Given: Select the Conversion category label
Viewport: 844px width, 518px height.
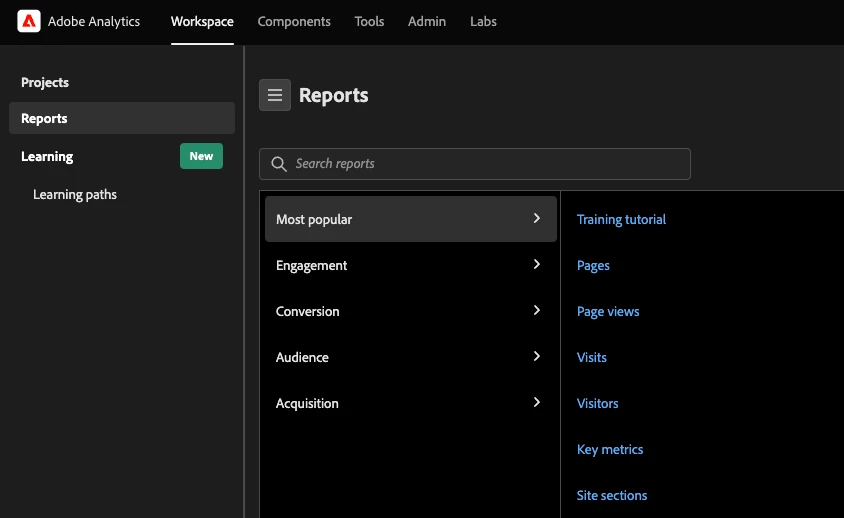Looking at the screenshot, I should [307, 311].
